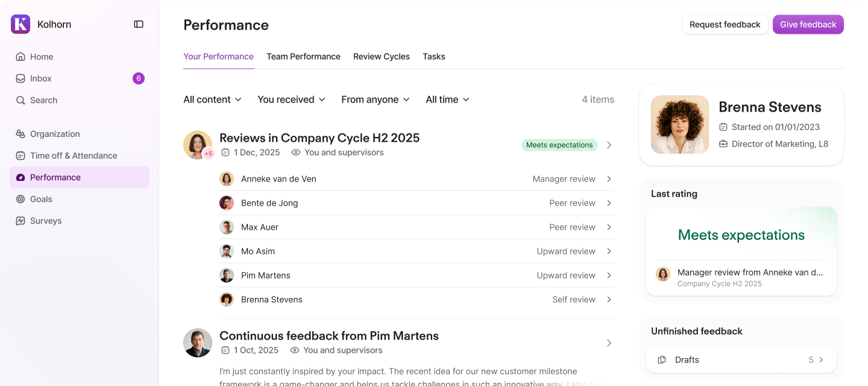
Task: Click Director of Marketing, L8 text
Action: click(x=780, y=144)
